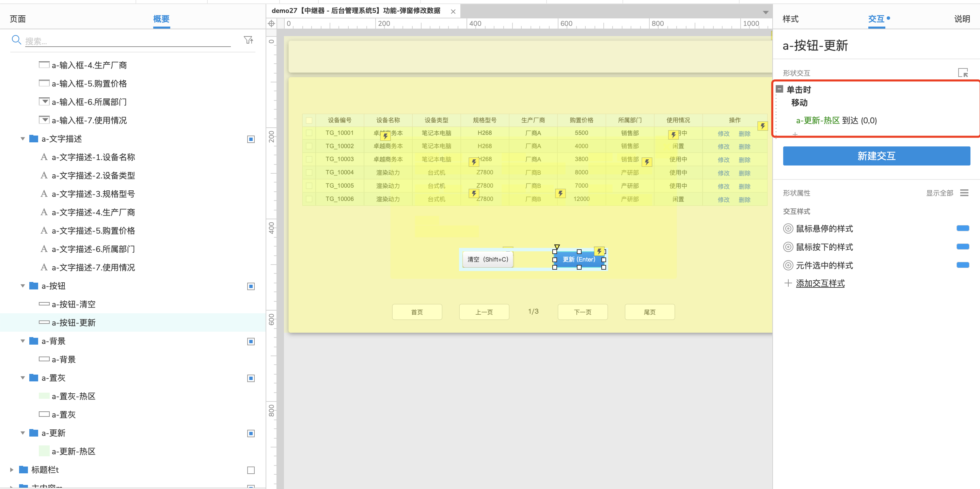Collapse the a-按钮 folder
The height and width of the screenshot is (489, 980).
[23, 286]
